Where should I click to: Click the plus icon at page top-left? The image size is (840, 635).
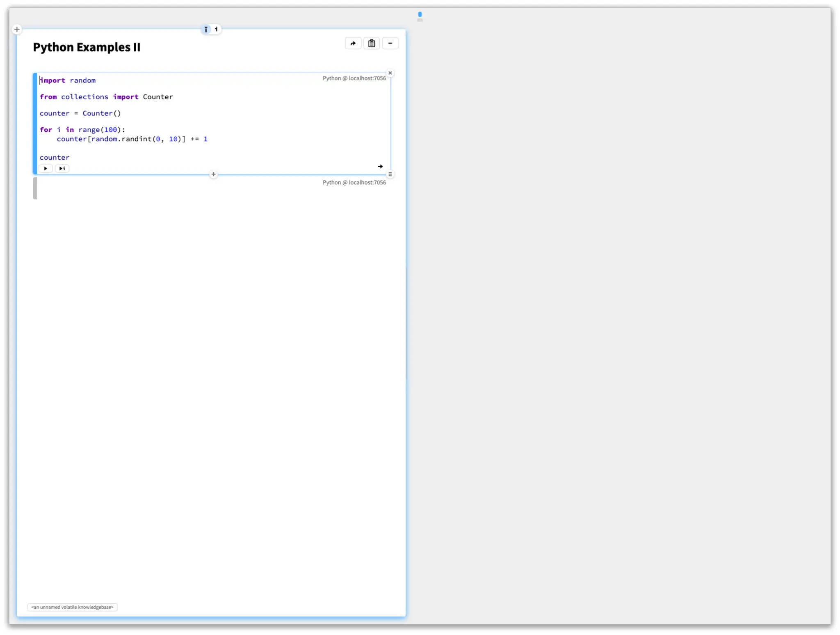click(17, 30)
